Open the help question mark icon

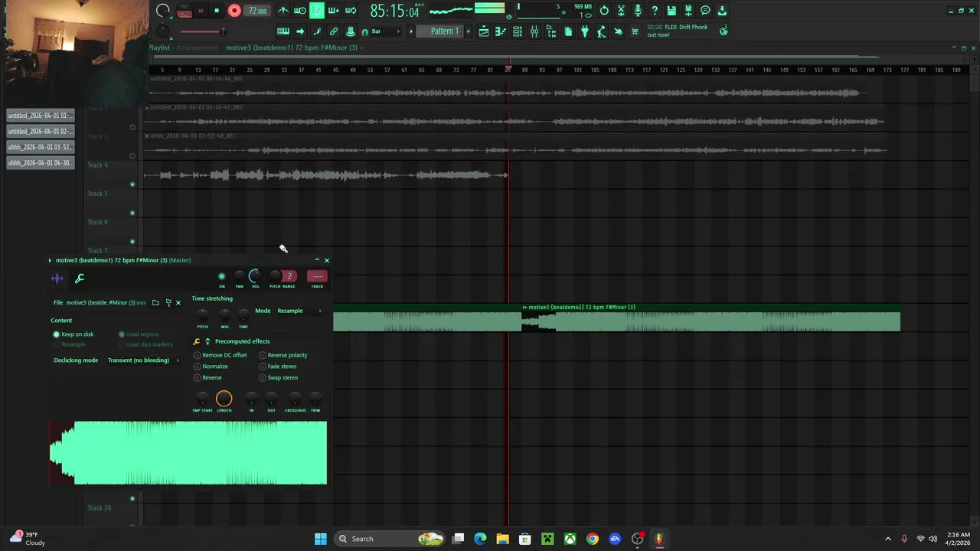(x=655, y=11)
